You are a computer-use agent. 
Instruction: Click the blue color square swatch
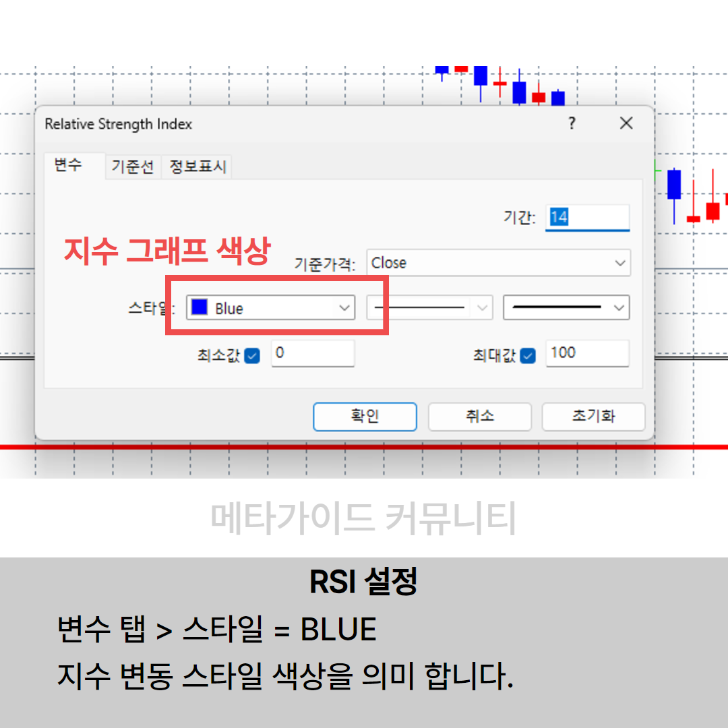199,307
